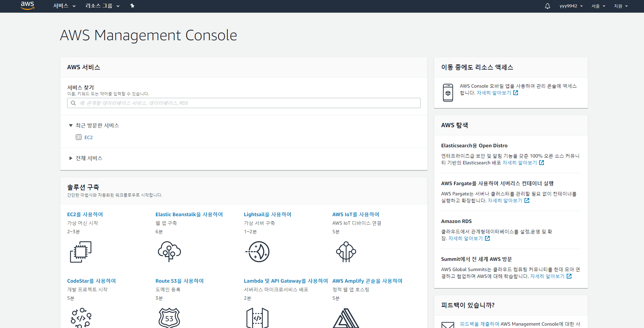Open EC2 from recently visited services
The height and width of the screenshot is (328, 644).
pyautogui.click(x=89, y=137)
